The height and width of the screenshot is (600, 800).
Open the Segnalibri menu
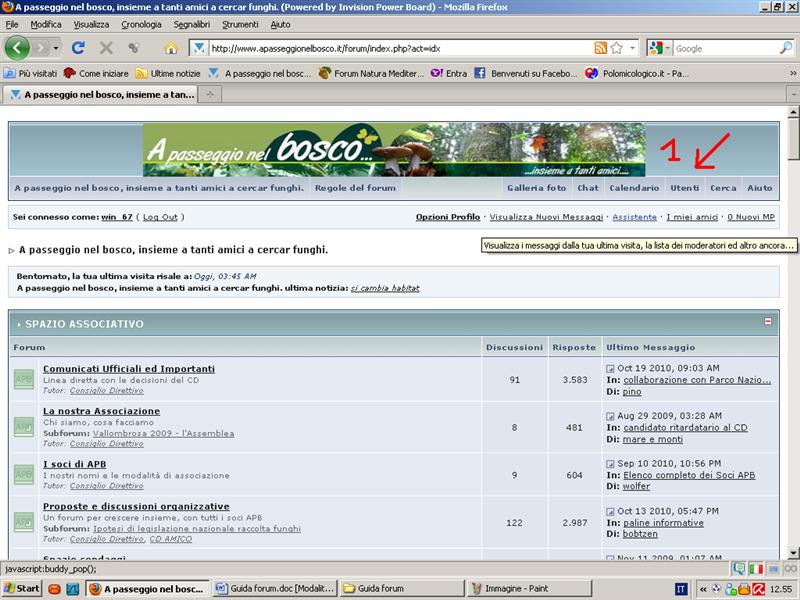point(191,24)
